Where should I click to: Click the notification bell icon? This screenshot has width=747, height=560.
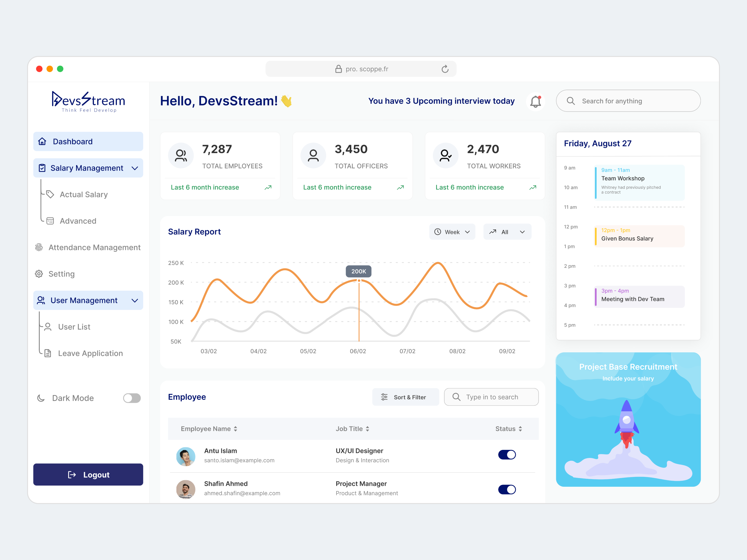click(x=535, y=101)
